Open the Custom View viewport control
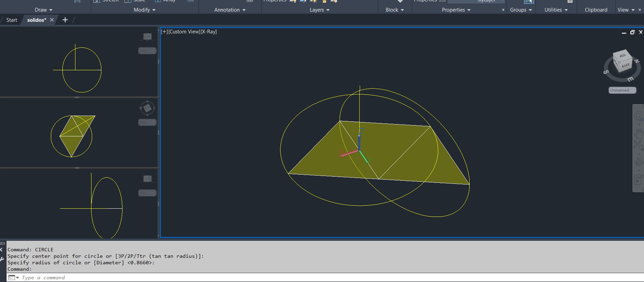Screen dimensions: 644x282 point(184,32)
